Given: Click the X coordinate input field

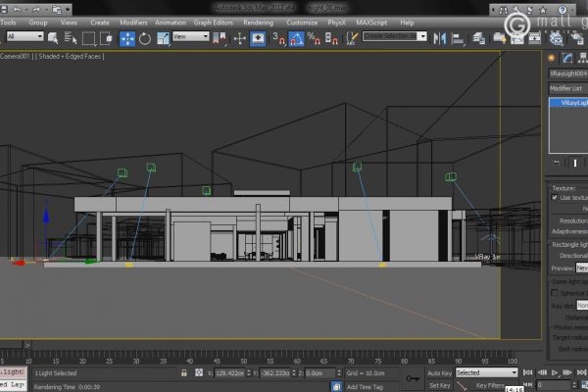Looking at the screenshot, I should point(230,372).
